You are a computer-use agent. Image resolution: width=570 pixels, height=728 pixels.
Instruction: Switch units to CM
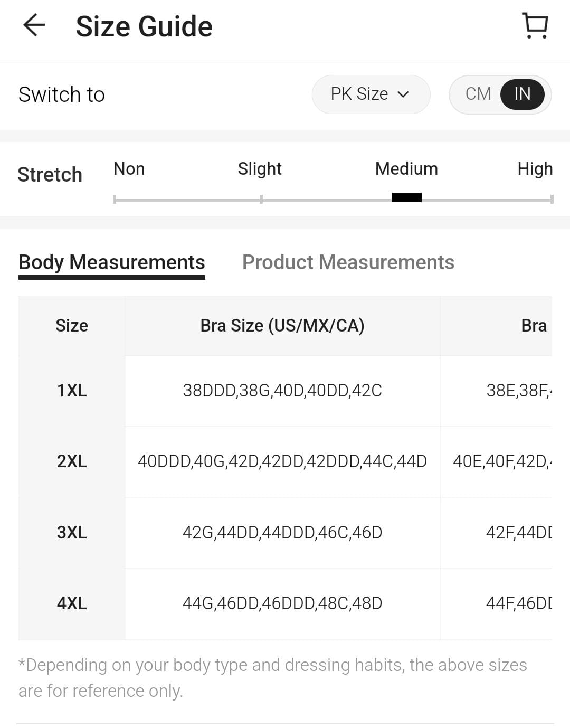tap(478, 94)
